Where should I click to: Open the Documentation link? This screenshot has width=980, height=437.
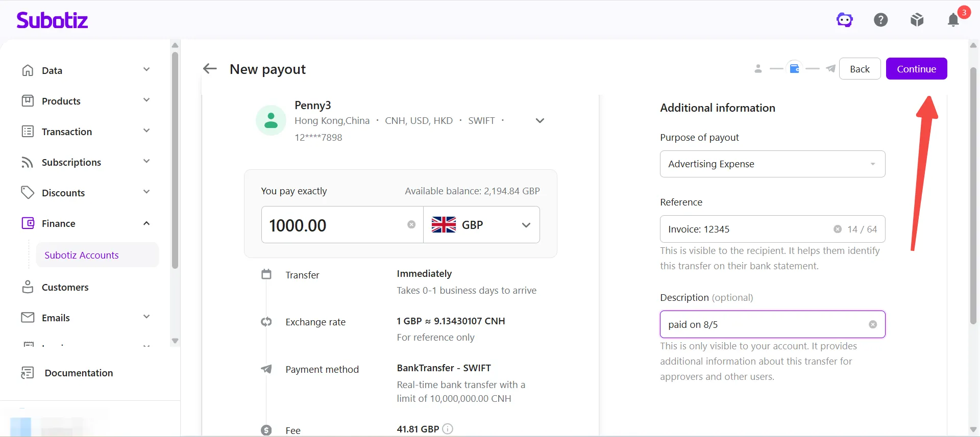79,373
